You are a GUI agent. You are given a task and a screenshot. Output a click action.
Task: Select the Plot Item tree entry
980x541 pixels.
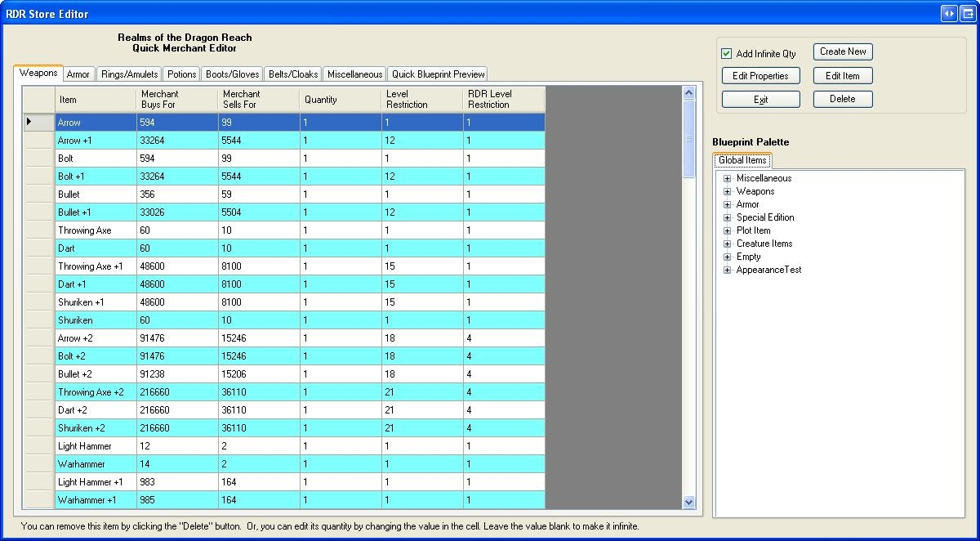(x=753, y=230)
